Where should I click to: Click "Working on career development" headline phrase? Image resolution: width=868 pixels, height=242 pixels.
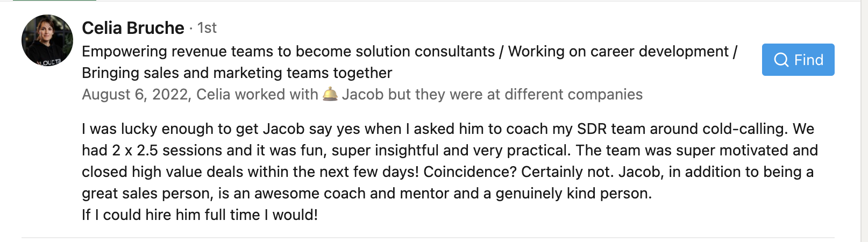click(618, 51)
